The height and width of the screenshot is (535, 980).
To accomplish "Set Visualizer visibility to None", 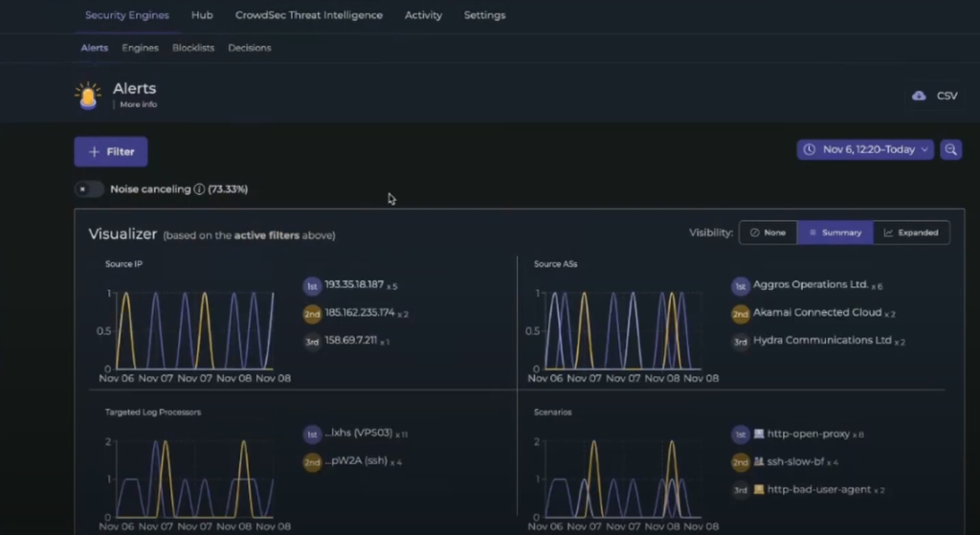I will 768,233.
